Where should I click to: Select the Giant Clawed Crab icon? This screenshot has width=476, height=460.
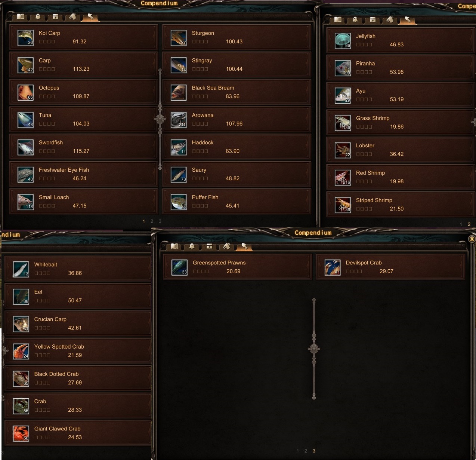pyautogui.click(x=21, y=433)
